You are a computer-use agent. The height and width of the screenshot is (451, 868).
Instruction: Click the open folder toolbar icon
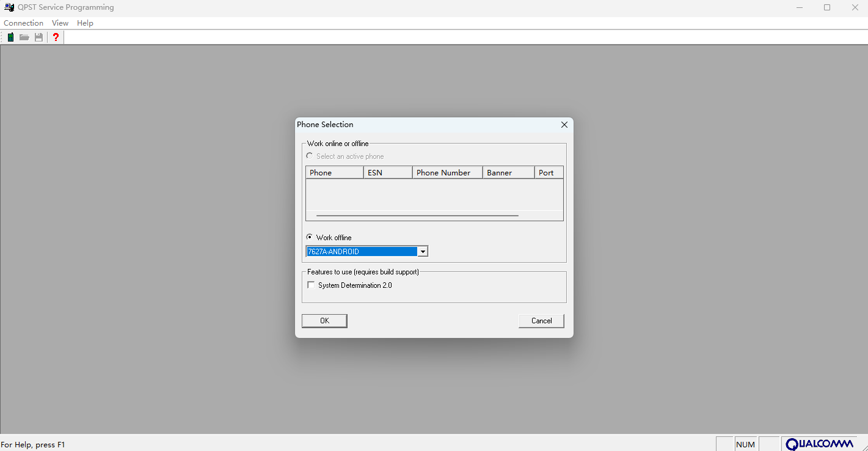[24, 37]
